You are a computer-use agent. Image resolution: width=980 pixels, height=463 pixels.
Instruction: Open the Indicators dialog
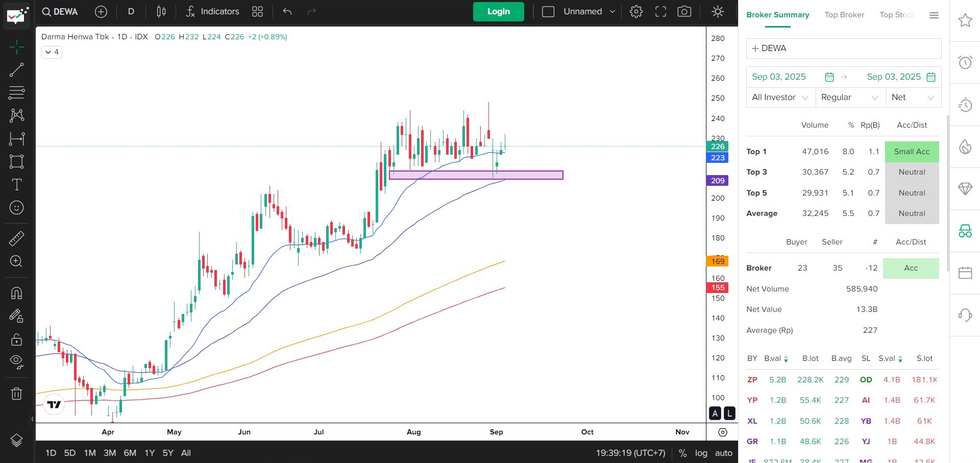[x=212, y=12]
